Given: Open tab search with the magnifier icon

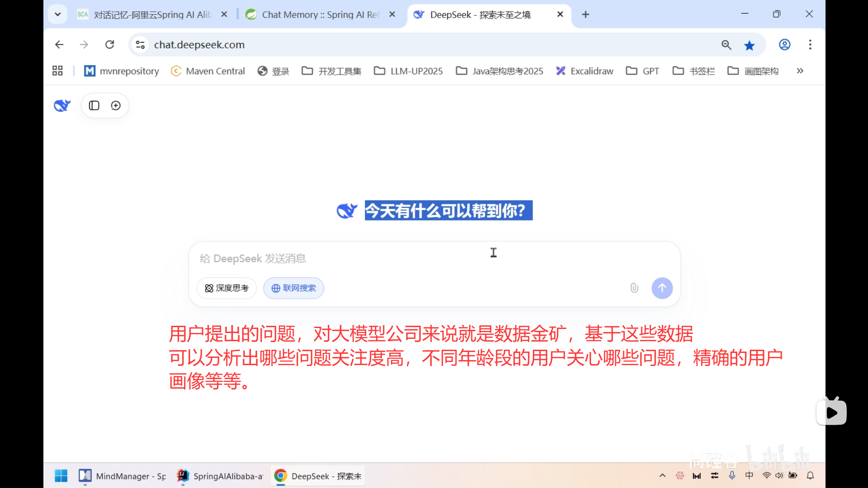Looking at the screenshot, I should (726, 45).
